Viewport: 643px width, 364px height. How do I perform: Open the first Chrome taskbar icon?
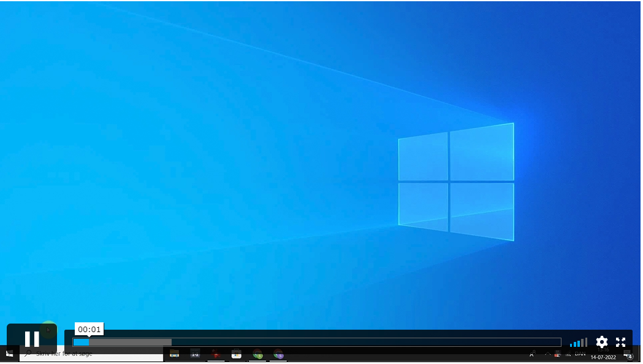pyautogui.click(x=257, y=354)
